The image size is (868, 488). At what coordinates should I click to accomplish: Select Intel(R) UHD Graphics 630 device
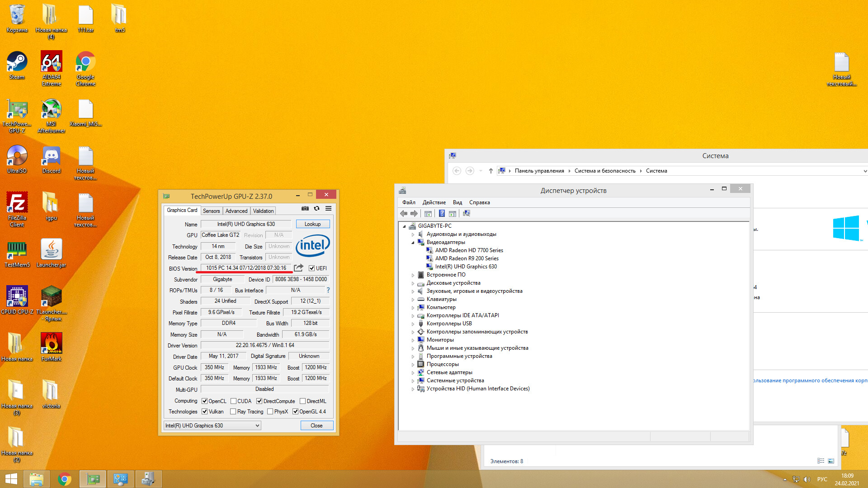466,267
